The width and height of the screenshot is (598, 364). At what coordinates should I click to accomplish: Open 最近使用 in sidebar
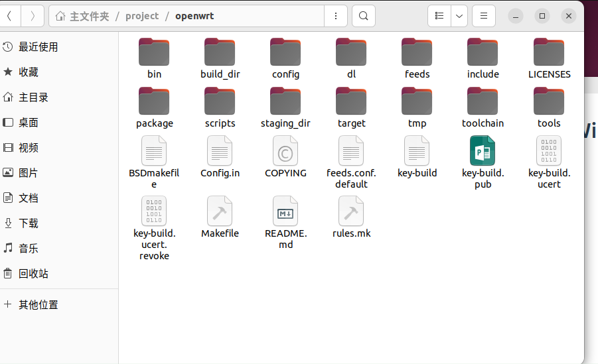pyautogui.click(x=59, y=47)
